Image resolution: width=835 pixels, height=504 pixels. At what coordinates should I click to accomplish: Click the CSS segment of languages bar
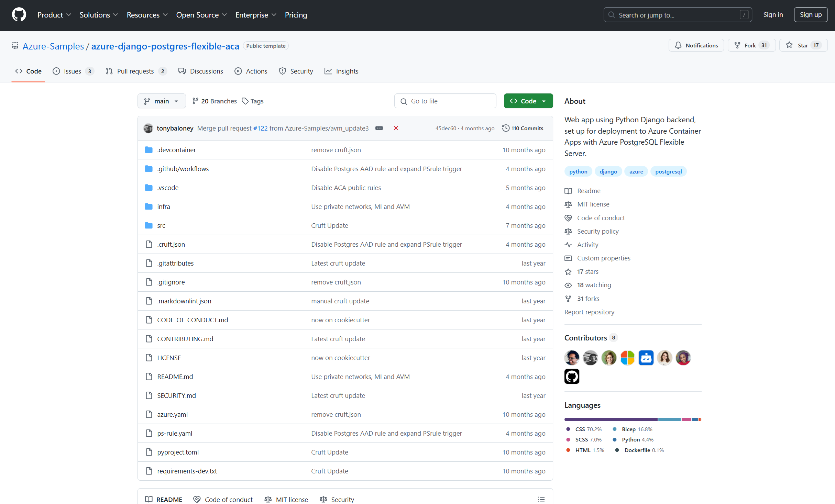click(611, 419)
